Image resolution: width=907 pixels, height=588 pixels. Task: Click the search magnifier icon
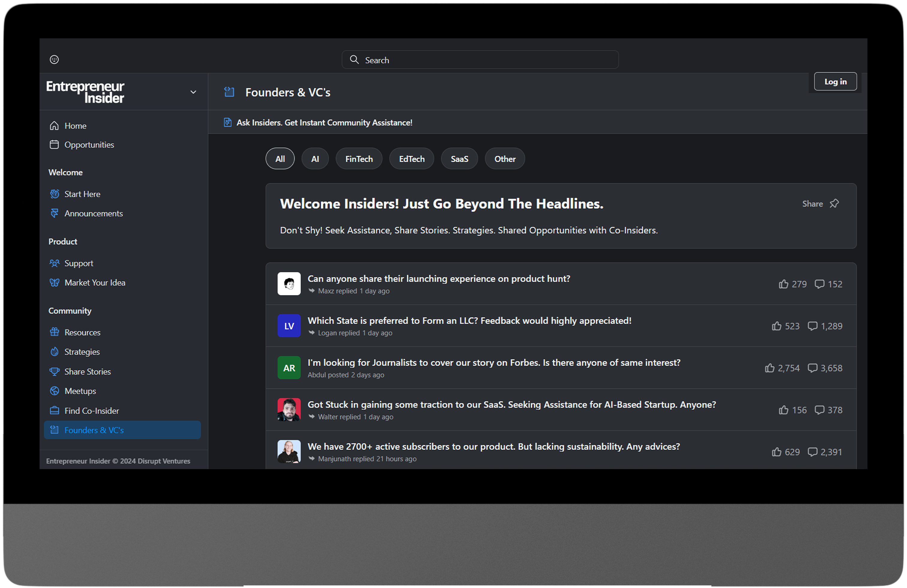[354, 60]
